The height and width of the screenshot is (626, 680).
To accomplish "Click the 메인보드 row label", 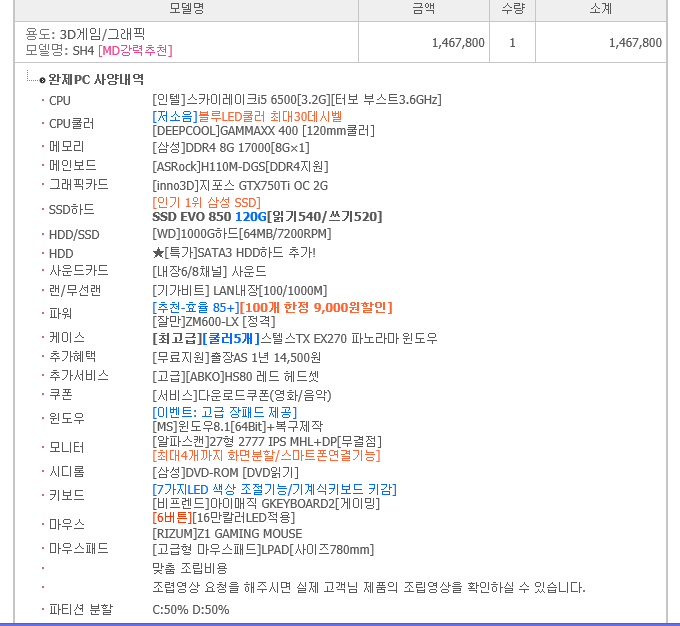I will pos(73,165).
